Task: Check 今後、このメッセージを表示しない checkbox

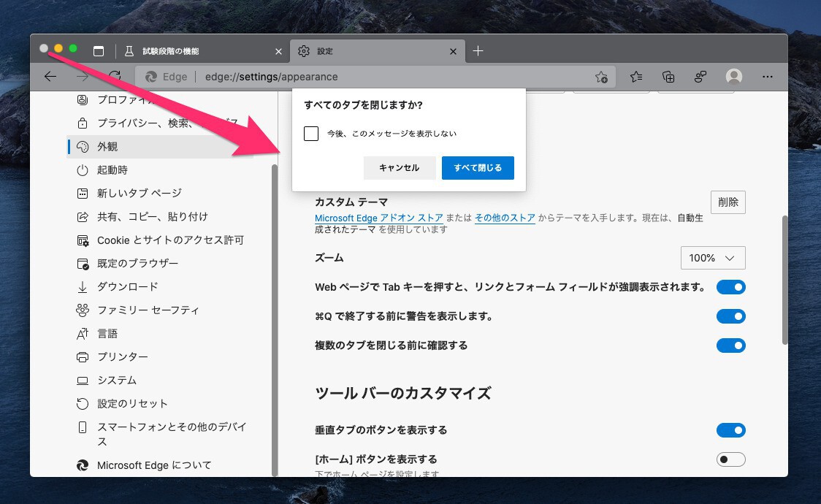Action: (311, 134)
